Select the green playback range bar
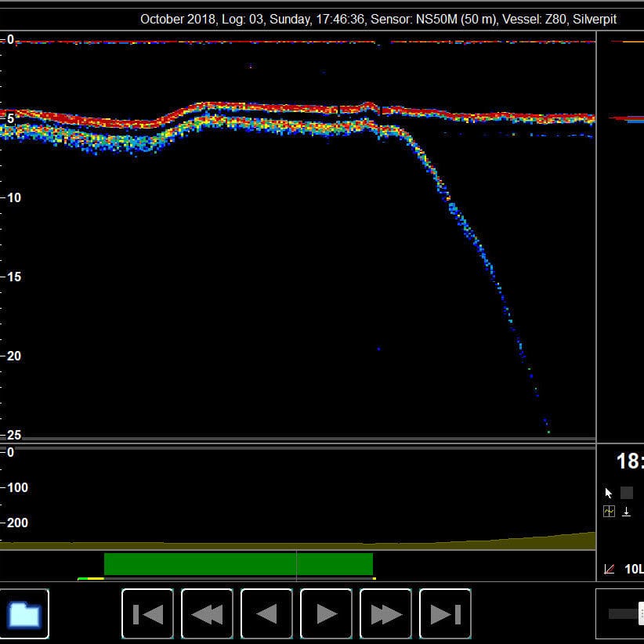The width and height of the screenshot is (644, 644). [x=239, y=562]
